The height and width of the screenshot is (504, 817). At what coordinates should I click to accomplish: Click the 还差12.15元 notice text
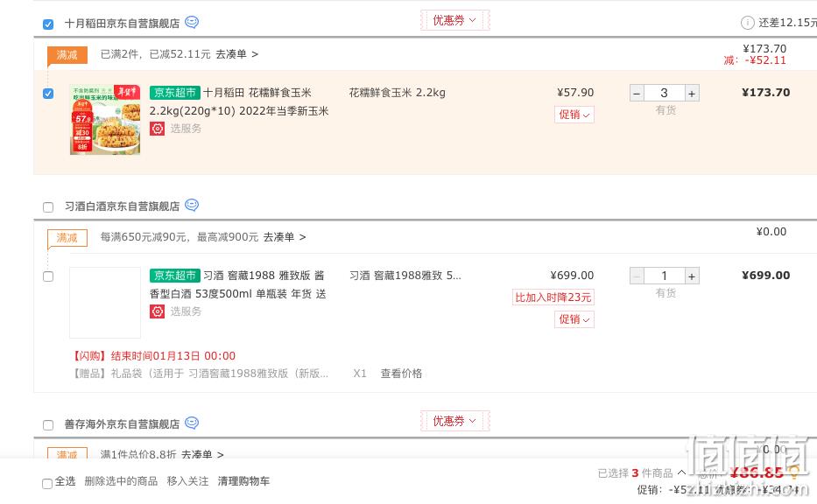click(788, 23)
